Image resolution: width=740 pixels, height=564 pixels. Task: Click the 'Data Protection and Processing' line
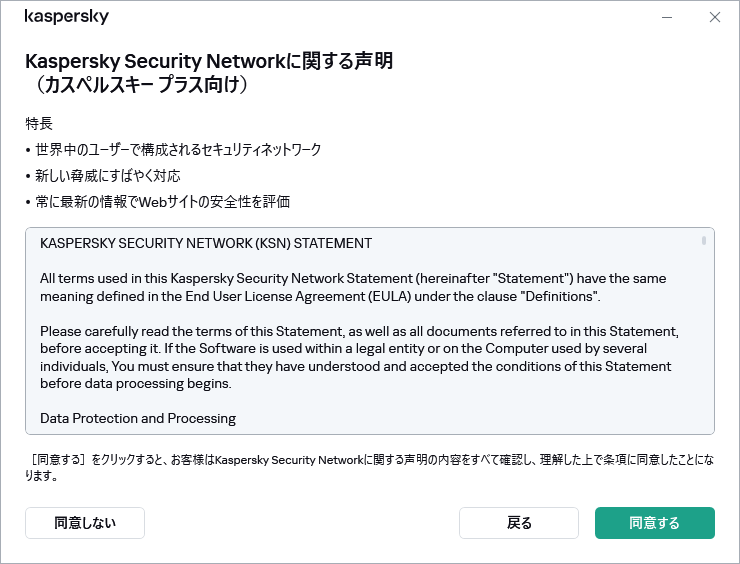coord(138,418)
